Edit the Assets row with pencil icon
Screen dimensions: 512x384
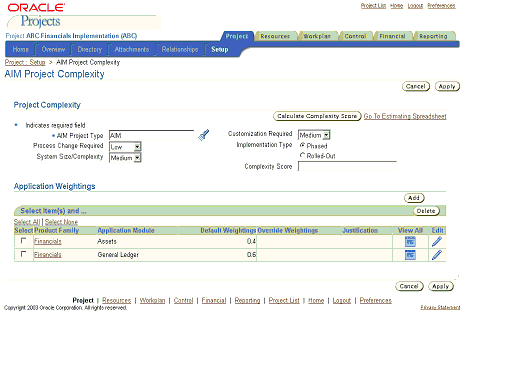click(437, 241)
